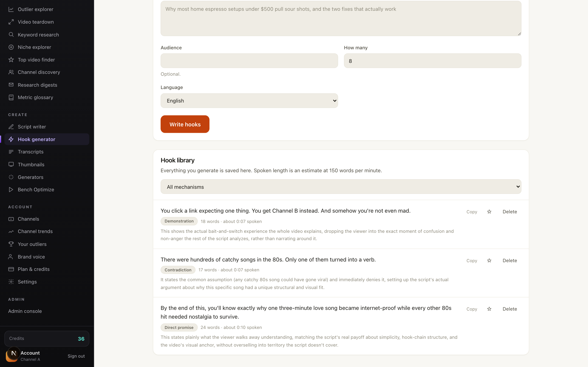Click the Plan & credits card icon
This screenshot has width=588, height=367.
coord(11,269)
